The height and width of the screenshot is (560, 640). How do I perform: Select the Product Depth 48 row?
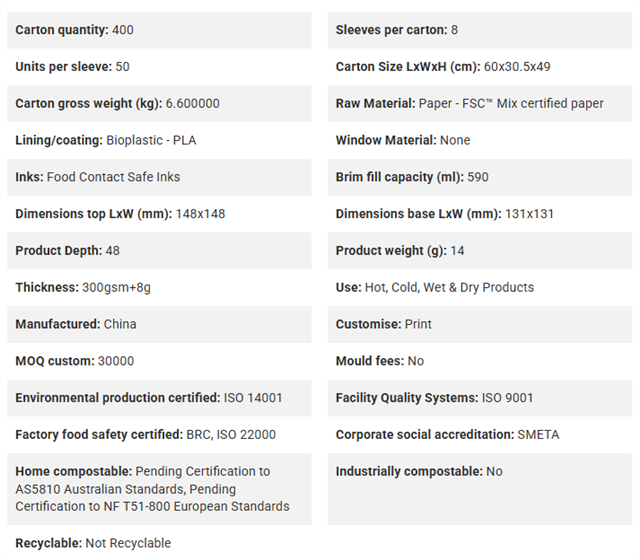click(159, 251)
